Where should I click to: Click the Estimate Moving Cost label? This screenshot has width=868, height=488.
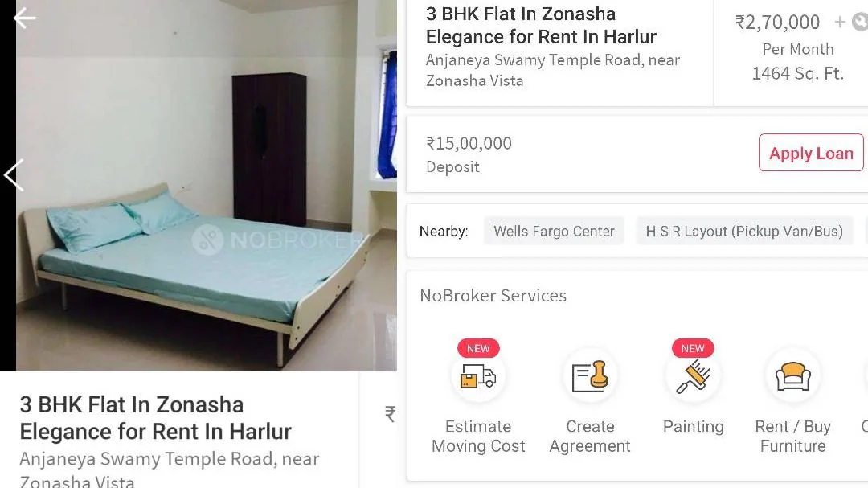tap(478, 436)
